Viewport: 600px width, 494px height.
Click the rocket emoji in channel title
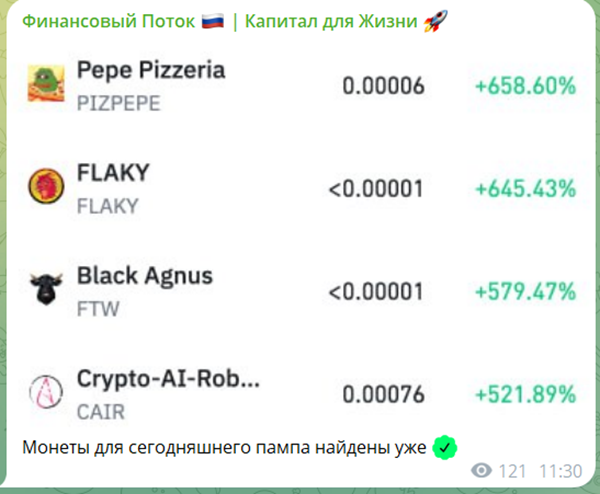click(x=433, y=21)
